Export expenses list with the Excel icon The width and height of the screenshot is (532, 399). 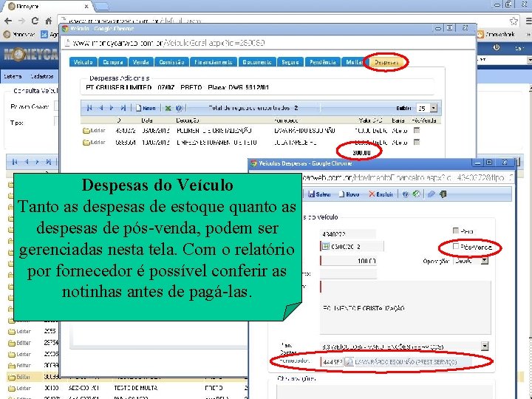[168, 108]
